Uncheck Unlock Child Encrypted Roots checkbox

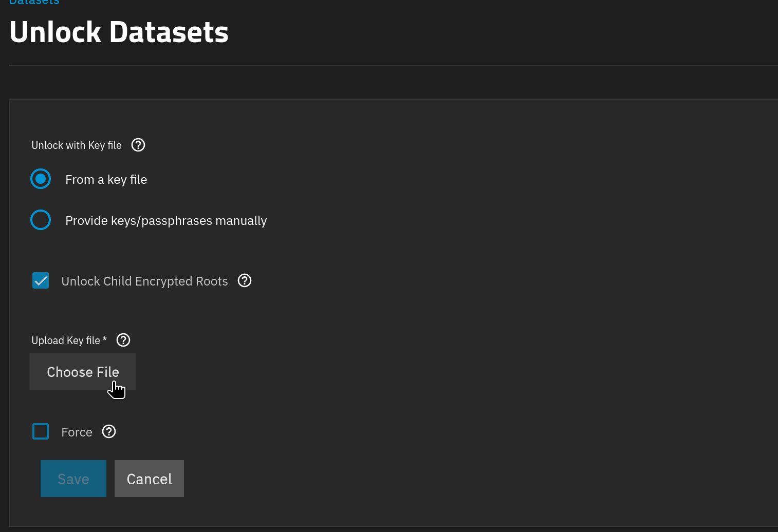pos(41,281)
